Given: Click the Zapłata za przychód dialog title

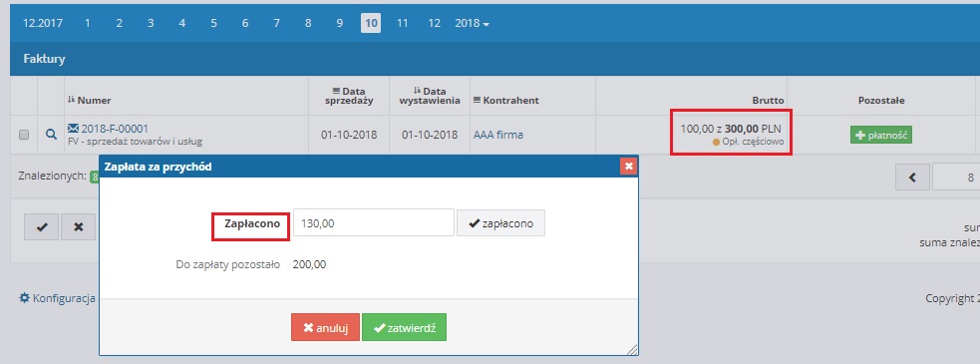Looking at the screenshot, I should (x=158, y=167).
